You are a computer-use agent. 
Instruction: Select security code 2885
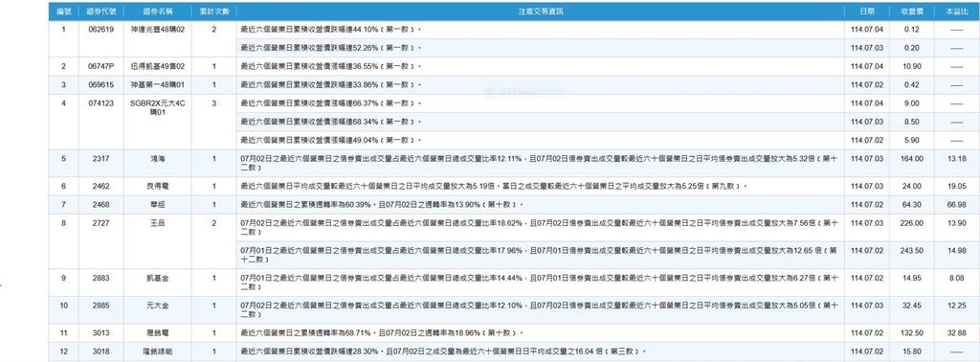[100, 305]
